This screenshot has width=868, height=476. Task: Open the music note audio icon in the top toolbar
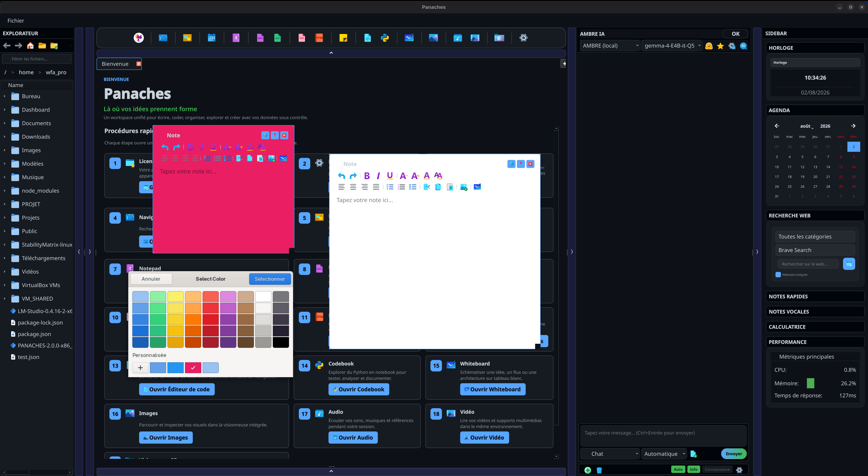point(458,38)
